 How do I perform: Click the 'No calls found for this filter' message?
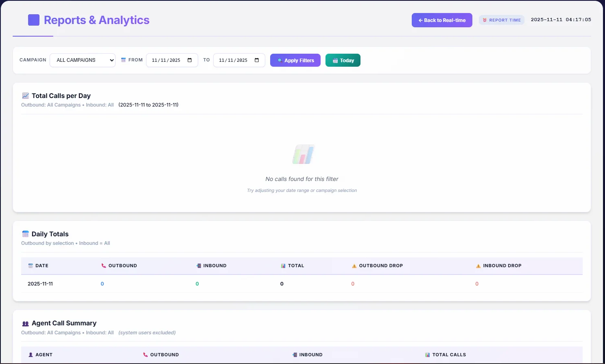(x=302, y=179)
